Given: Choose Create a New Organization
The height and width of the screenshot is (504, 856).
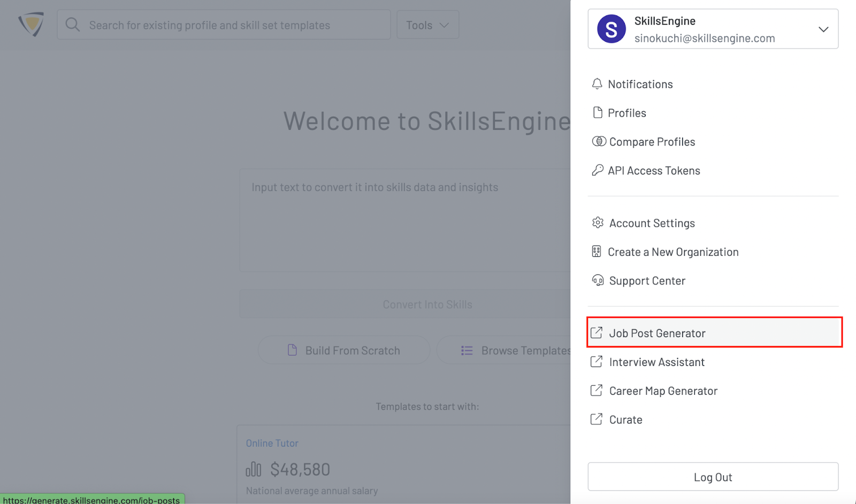Looking at the screenshot, I should pos(672,252).
